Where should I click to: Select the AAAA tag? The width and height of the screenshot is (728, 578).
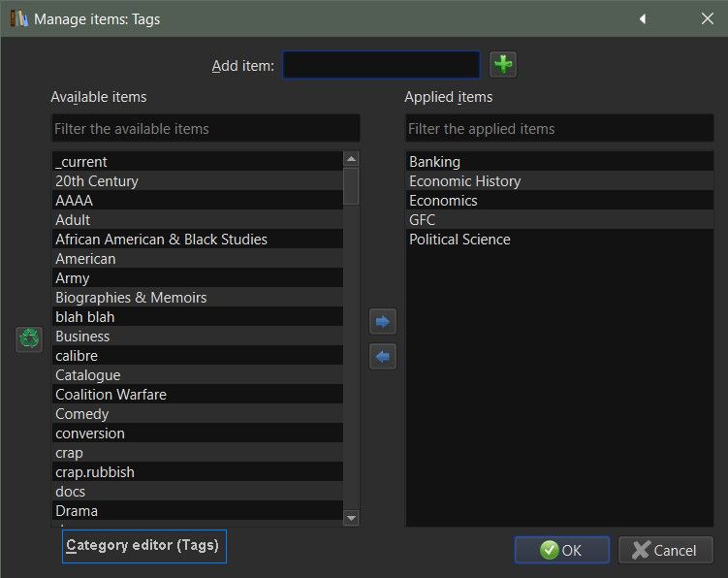198,200
